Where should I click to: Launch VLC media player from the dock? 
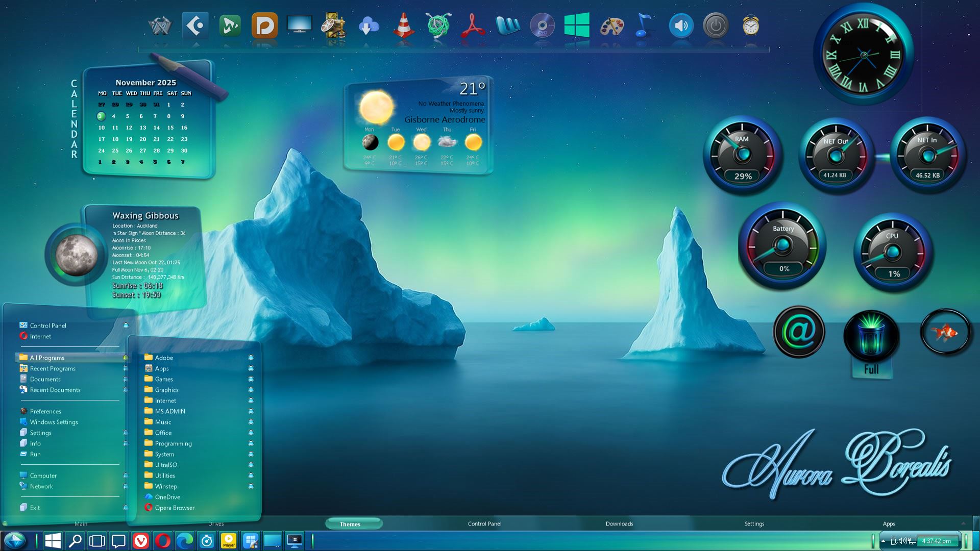(x=403, y=26)
